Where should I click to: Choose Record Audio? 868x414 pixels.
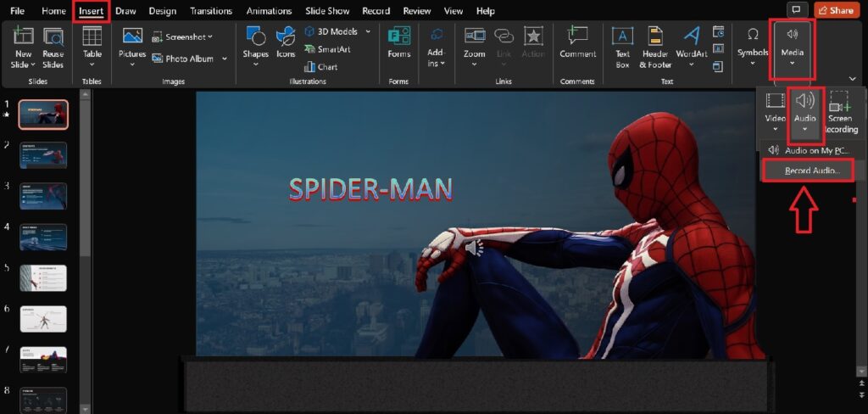point(808,171)
